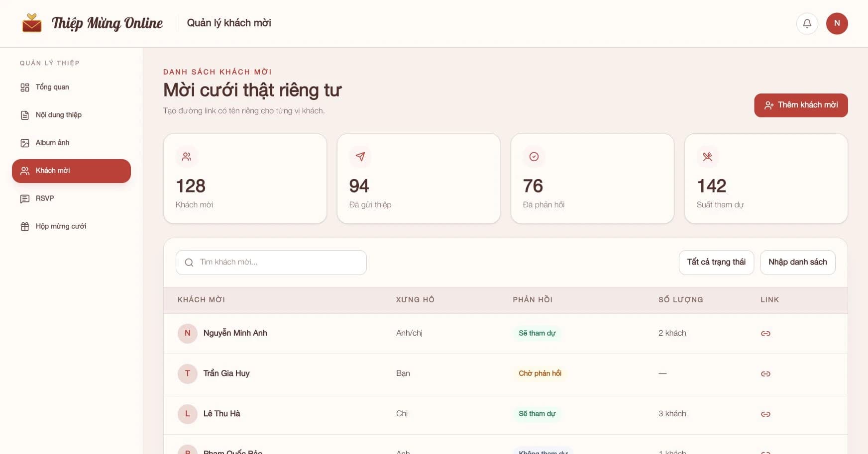Open the notifications bell
The height and width of the screenshot is (454, 868).
point(807,23)
